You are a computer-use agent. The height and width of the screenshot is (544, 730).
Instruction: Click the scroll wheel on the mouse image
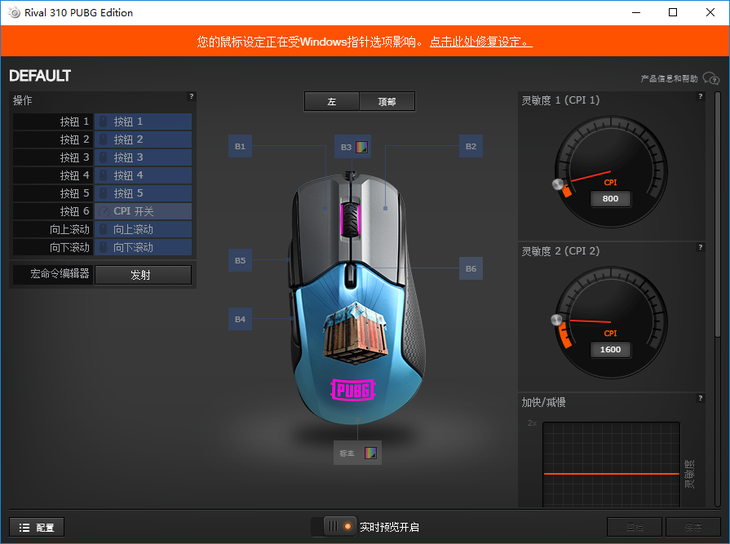tap(350, 218)
